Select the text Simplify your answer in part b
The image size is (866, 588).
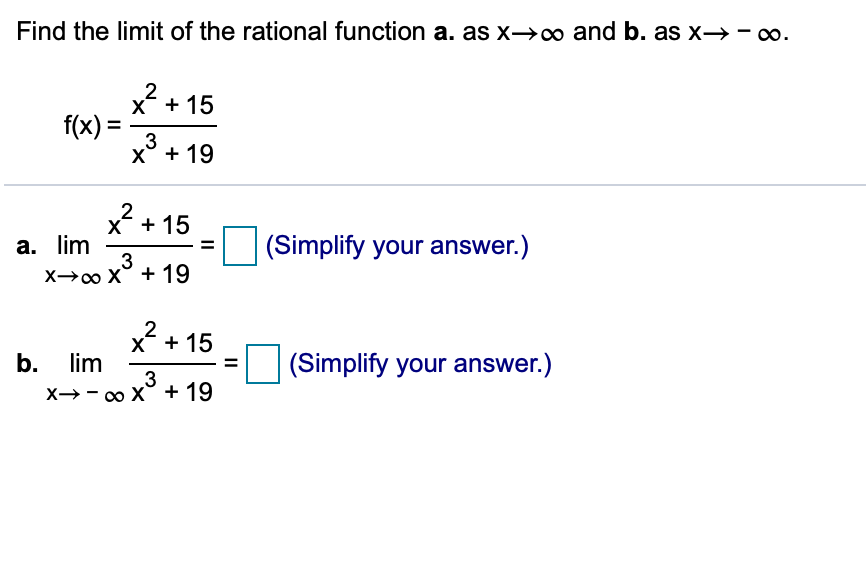pos(418,362)
